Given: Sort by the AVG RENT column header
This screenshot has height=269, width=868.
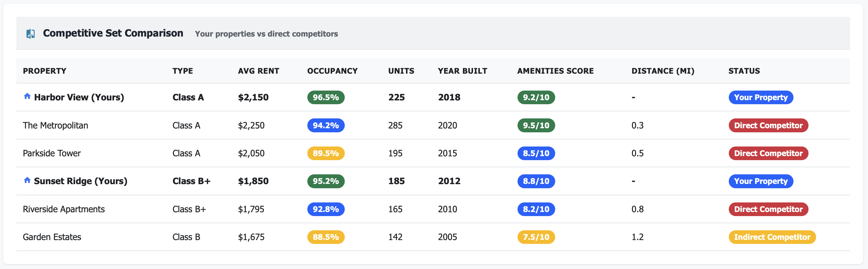Looking at the screenshot, I should (258, 71).
